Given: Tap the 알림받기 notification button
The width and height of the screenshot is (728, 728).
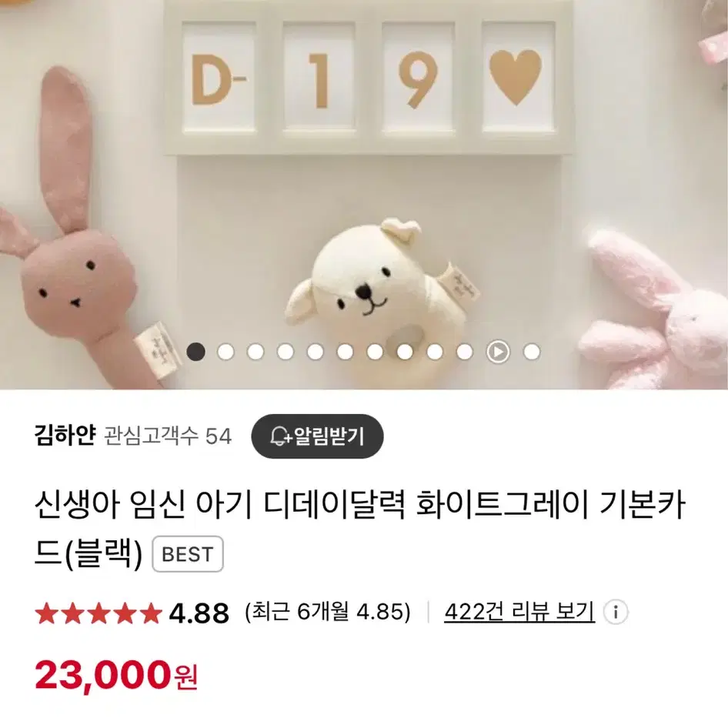Looking at the screenshot, I should coord(317,436).
